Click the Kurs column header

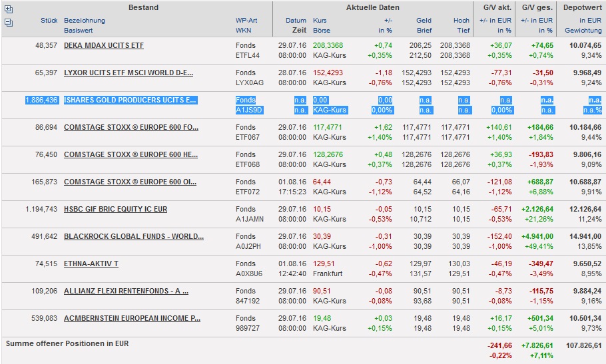click(320, 21)
